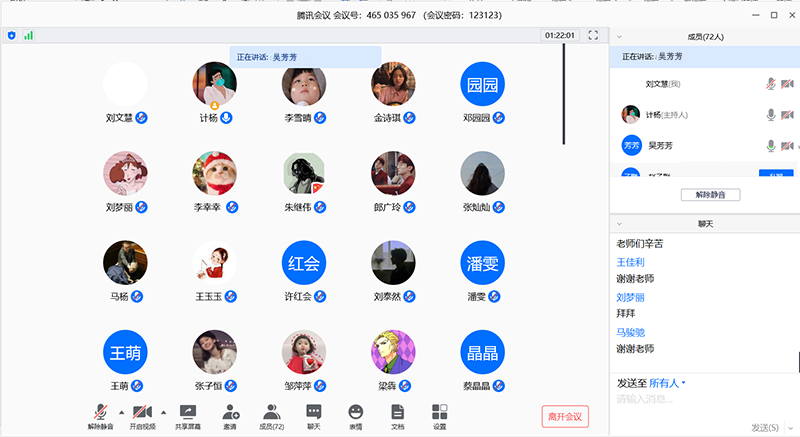The image size is (800, 437).
Task: Collapse the 聊天 panel chevron
Action: point(620,223)
